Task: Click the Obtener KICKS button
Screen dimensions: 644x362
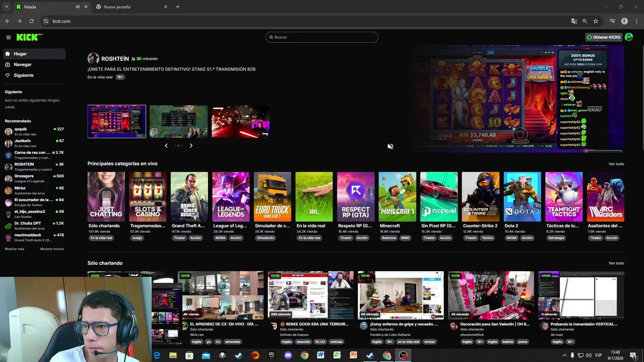Action: 604,37
